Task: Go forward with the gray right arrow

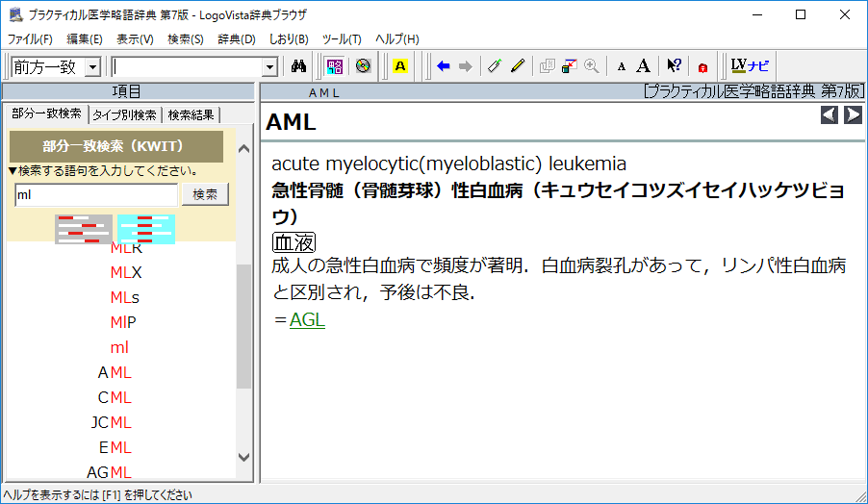Action: 466,66
